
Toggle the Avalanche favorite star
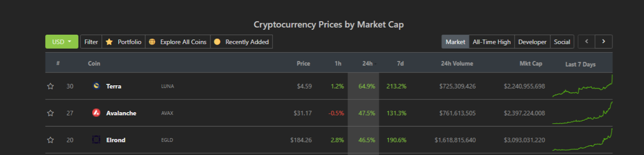click(50, 113)
